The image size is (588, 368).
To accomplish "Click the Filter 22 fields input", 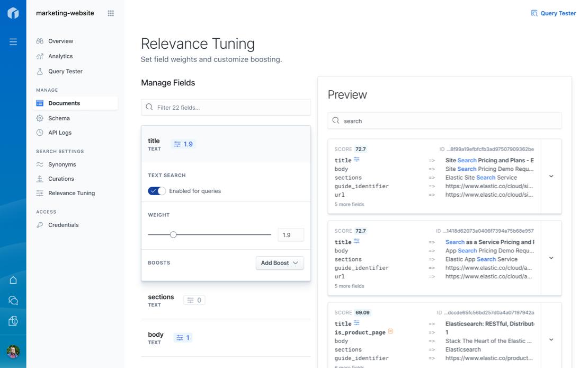I will pos(226,108).
